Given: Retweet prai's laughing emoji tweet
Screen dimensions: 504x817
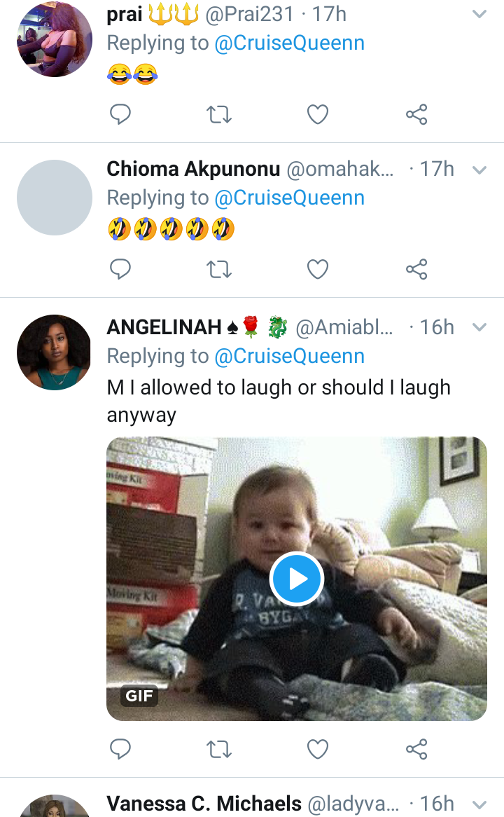Looking at the screenshot, I should pos(219,114).
